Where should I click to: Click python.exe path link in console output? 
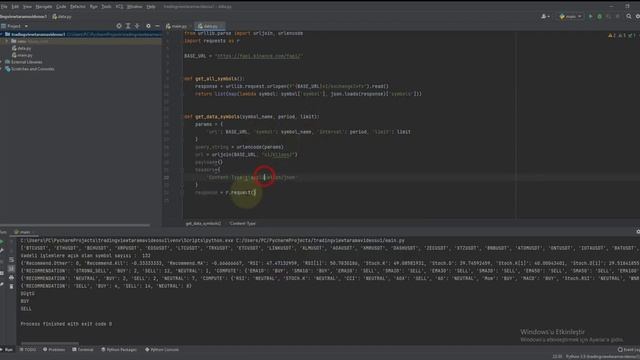click(x=127, y=240)
